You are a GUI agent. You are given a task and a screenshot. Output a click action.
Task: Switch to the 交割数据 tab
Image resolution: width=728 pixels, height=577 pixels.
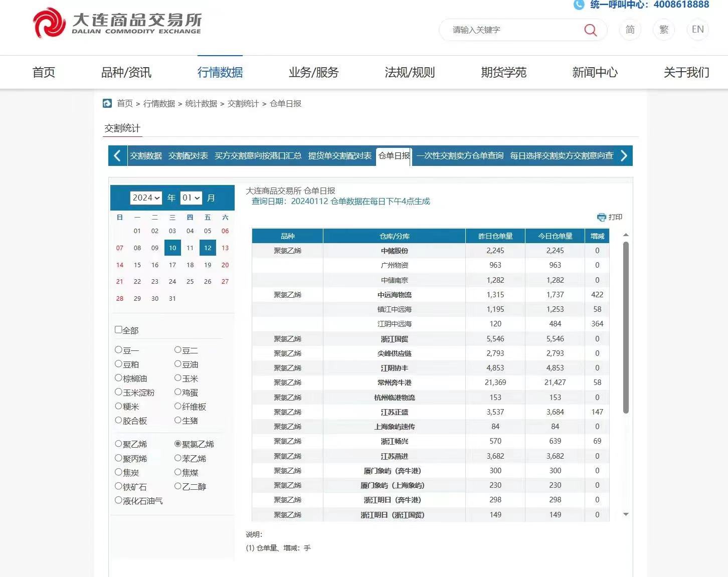[x=146, y=156]
